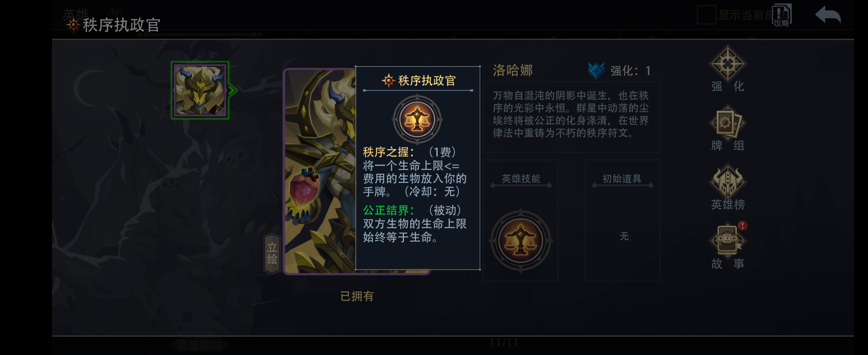Switch to the 立绘 artwork tab

pyautogui.click(x=272, y=253)
